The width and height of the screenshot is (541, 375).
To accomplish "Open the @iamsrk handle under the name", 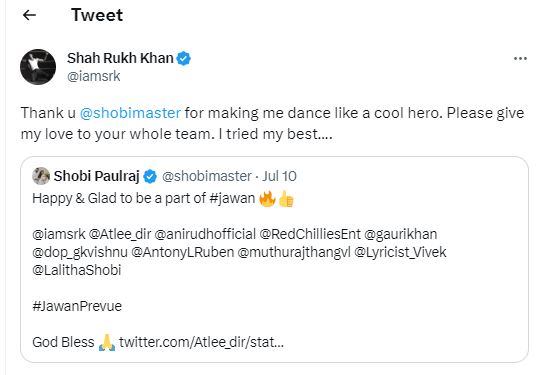I will click(94, 76).
